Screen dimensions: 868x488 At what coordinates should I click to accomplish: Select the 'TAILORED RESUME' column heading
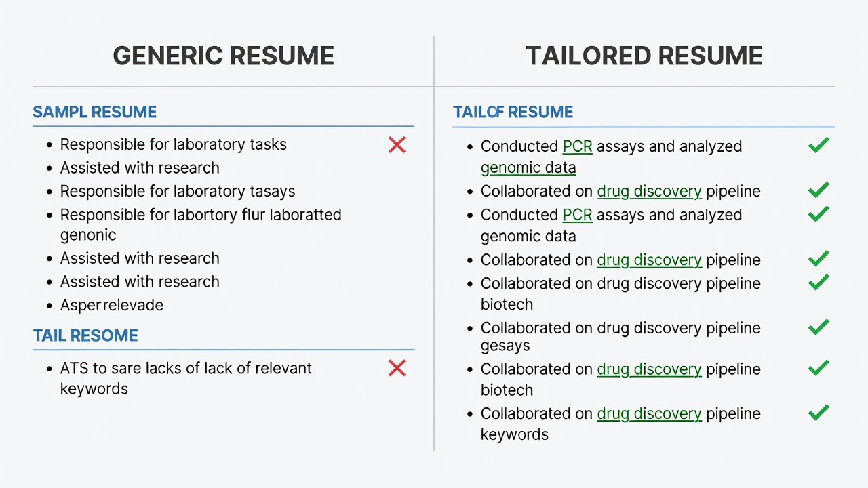644,56
